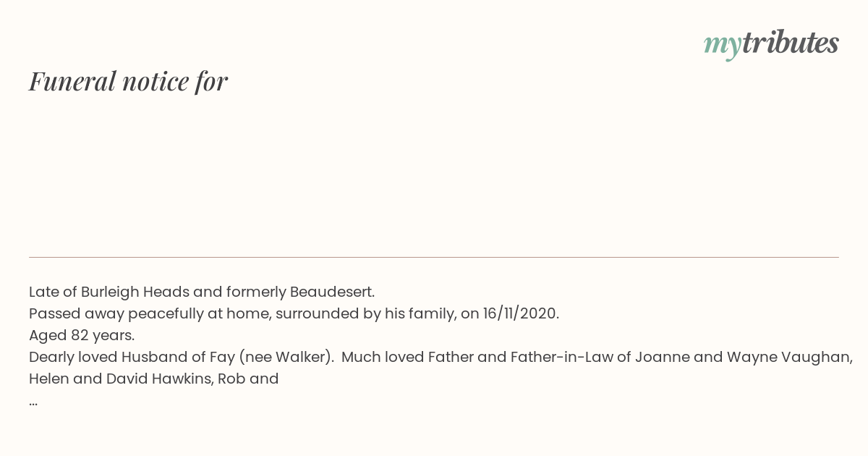Select the "Funeral notice for" heading
The height and width of the screenshot is (456, 868).
(128, 81)
